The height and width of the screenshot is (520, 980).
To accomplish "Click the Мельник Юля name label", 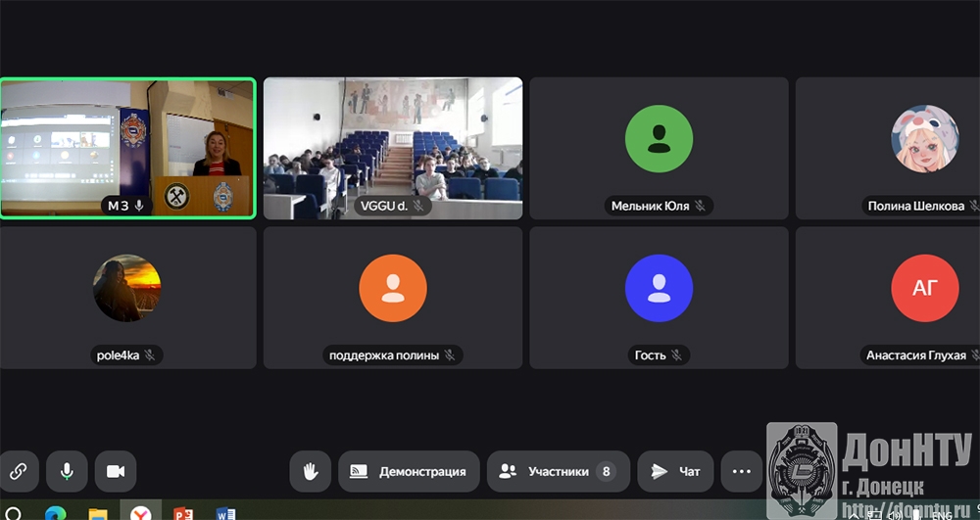I will tap(650, 206).
